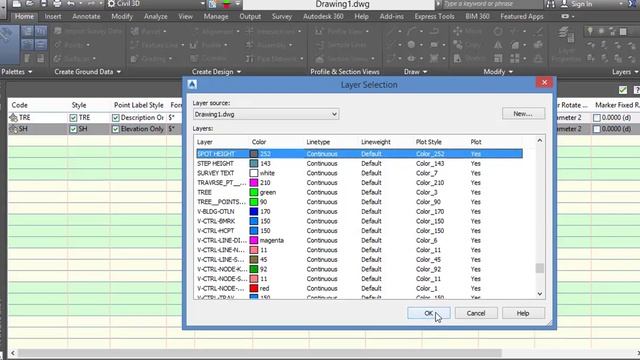This screenshot has width=640, height=360.
Task: Expand the Create Ground Data panel
Action: pyautogui.click(x=88, y=72)
